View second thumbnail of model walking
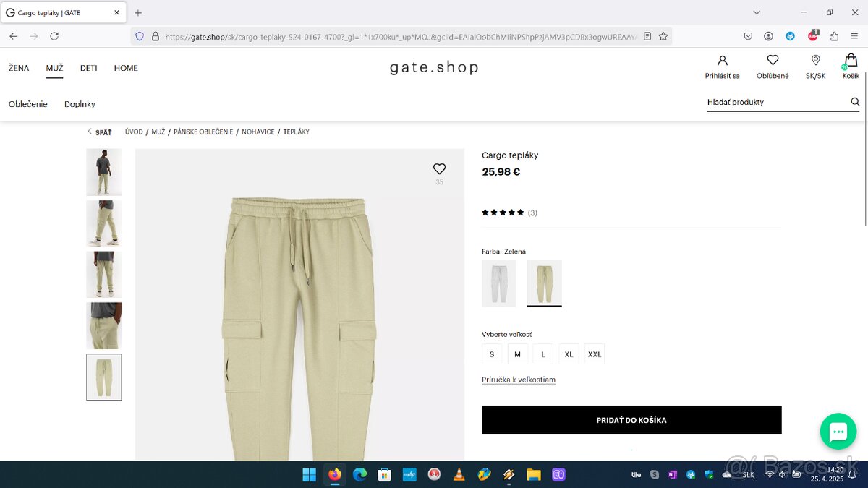Viewport: 868px width, 488px height. tap(103, 223)
